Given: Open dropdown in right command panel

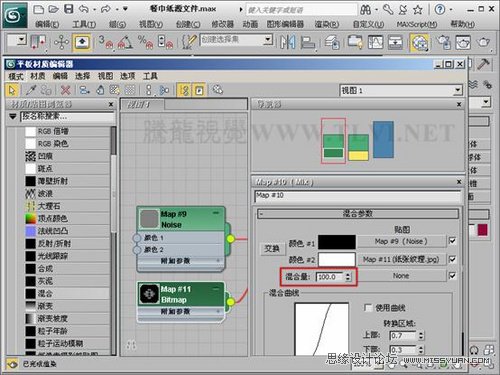Looking at the screenshot, I should [486, 102].
